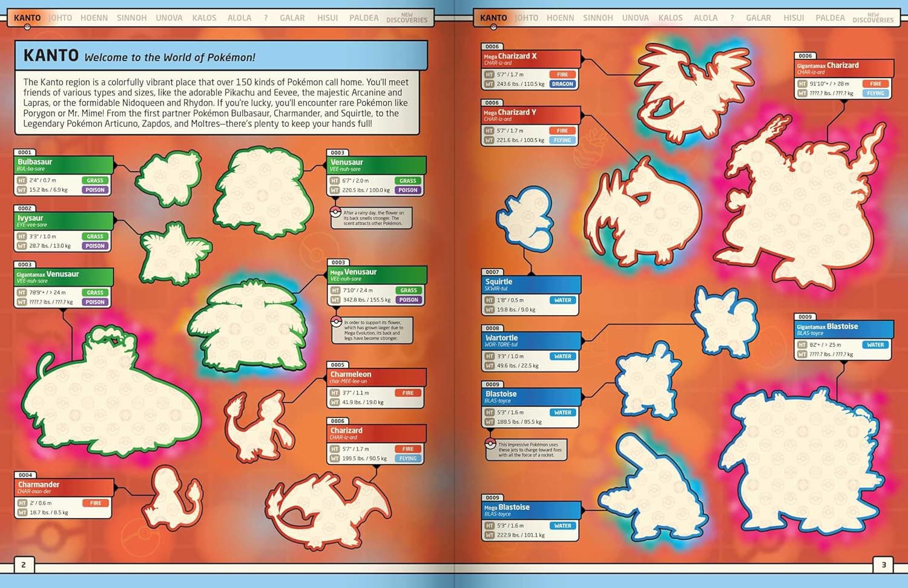The width and height of the screenshot is (908, 588).
Task: Click the Poké Ball icon beside Blastoise's jets note
Action: click(x=490, y=445)
